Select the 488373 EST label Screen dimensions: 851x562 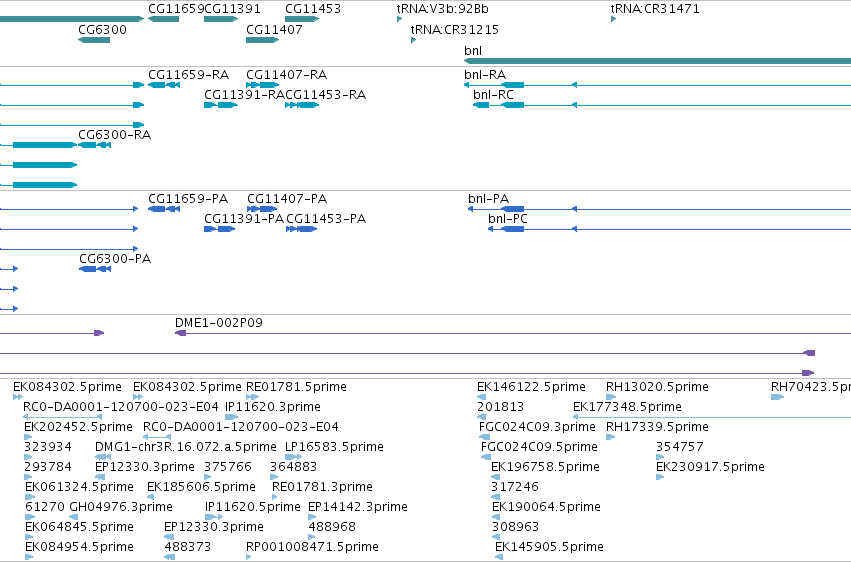point(188,547)
